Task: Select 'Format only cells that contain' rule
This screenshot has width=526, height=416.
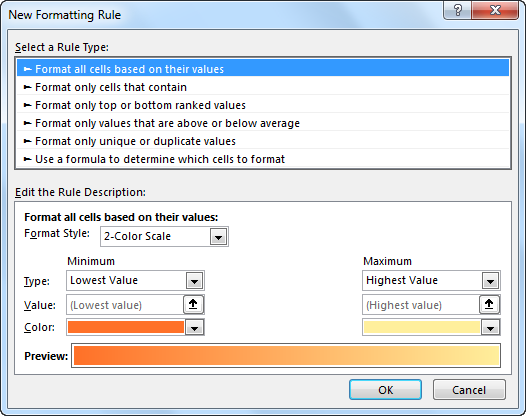Action: pyautogui.click(x=263, y=87)
